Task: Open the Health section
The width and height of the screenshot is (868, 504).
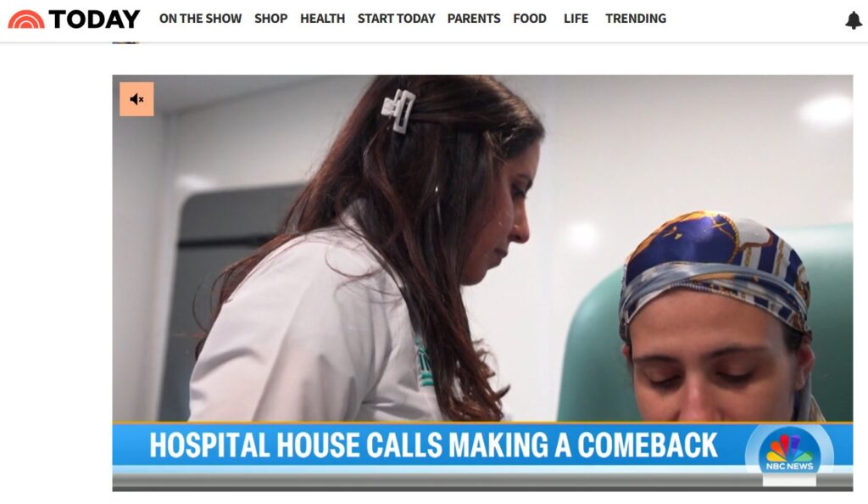Action: [x=323, y=19]
